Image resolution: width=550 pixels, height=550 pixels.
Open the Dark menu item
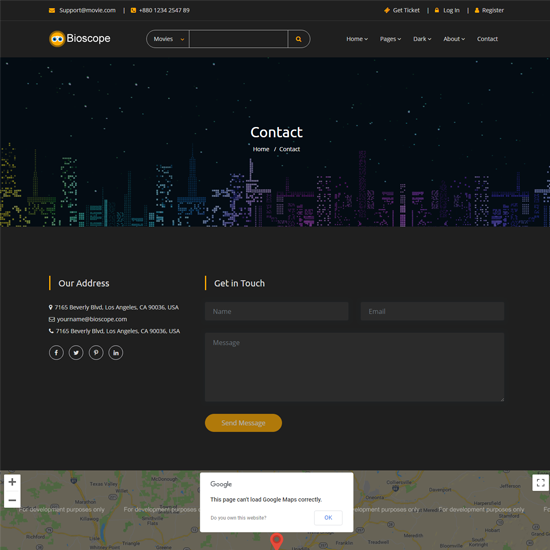click(422, 39)
